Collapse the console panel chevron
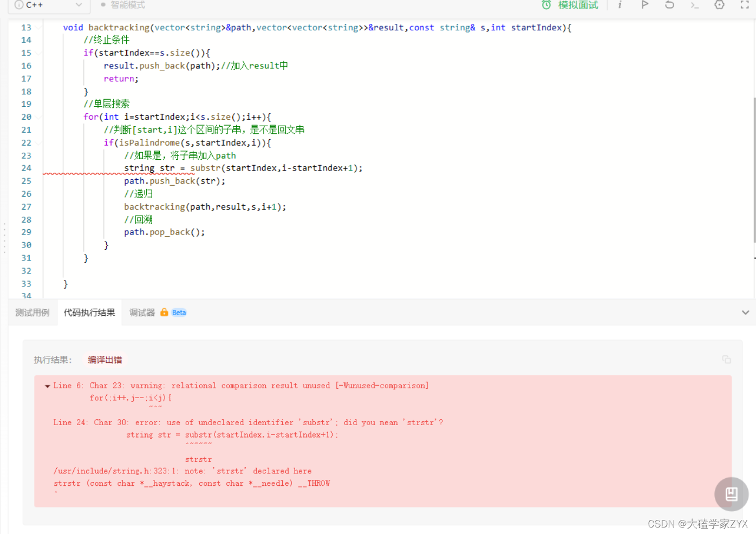Viewport: 756px width, 534px height. [745, 312]
